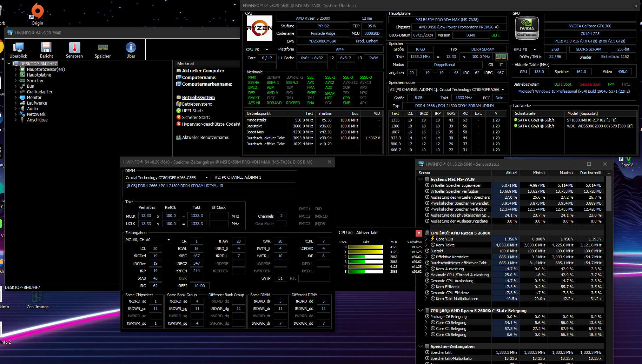Collapse the C-State Belegung sensor group
Viewport: 642px width, 364px height.
pos(421,310)
